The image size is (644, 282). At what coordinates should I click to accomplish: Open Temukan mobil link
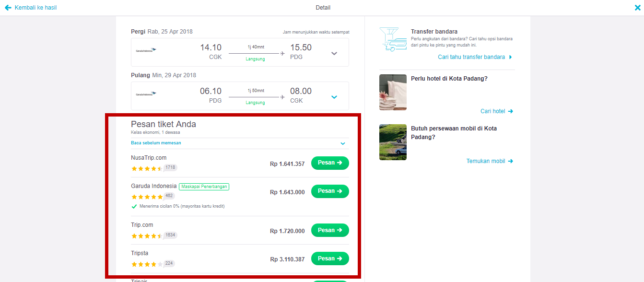click(486, 161)
